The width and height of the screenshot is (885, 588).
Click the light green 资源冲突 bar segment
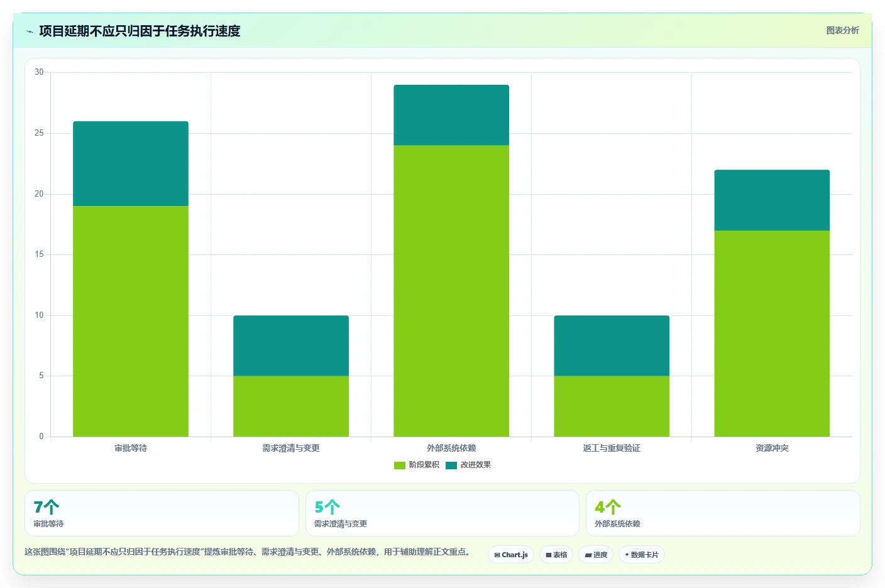pos(772,334)
